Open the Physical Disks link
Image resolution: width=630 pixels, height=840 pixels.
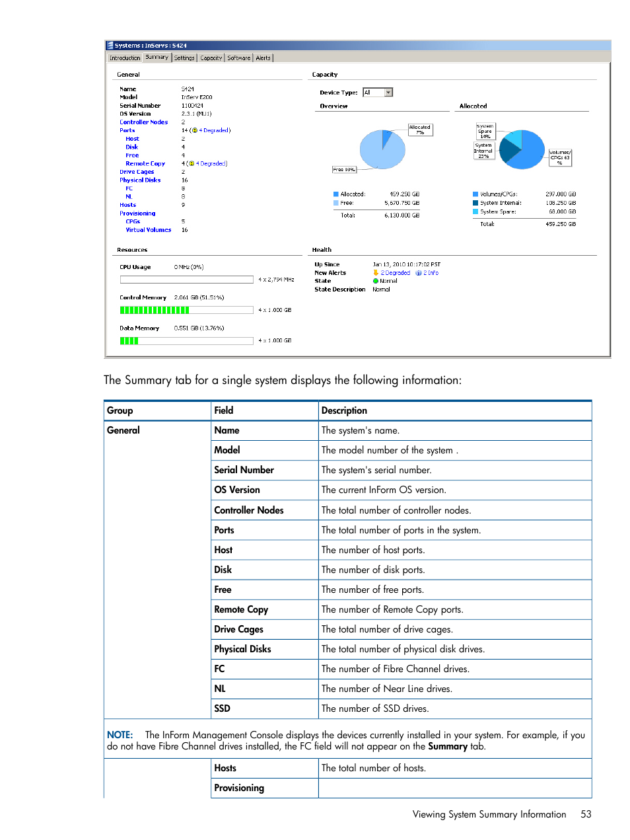click(140, 180)
